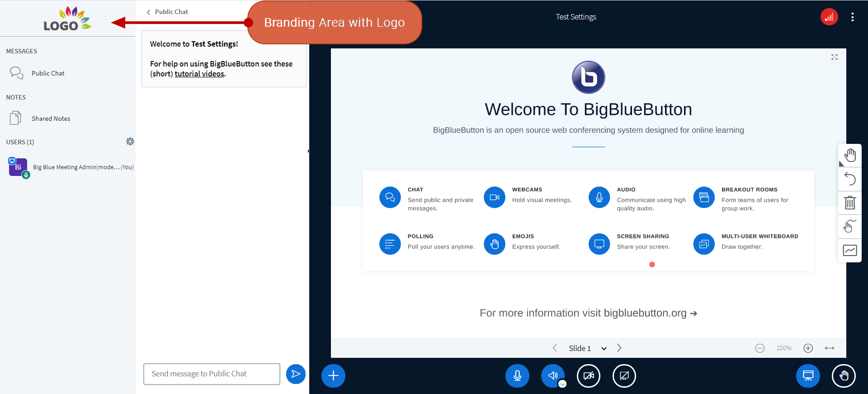
Task: Reset zoom at 100% label
Action: coord(784,348)
